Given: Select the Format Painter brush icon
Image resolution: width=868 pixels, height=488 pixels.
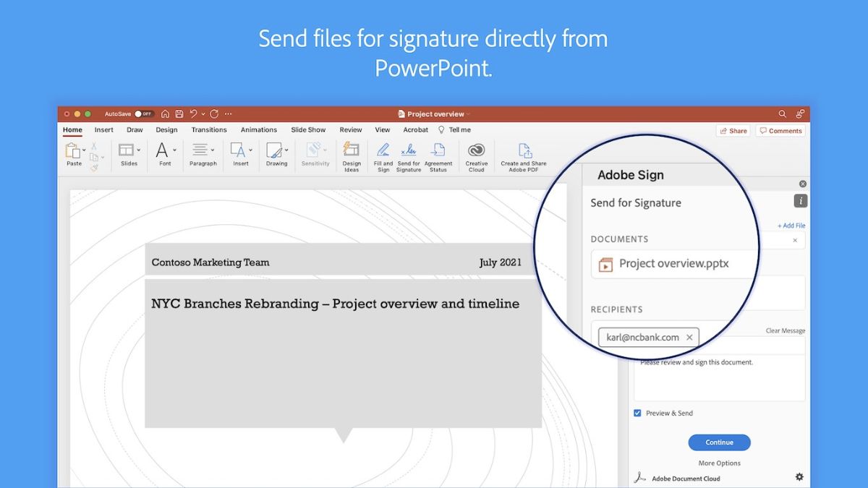Looking at the screenshot, I should click(x=94, y=168).
